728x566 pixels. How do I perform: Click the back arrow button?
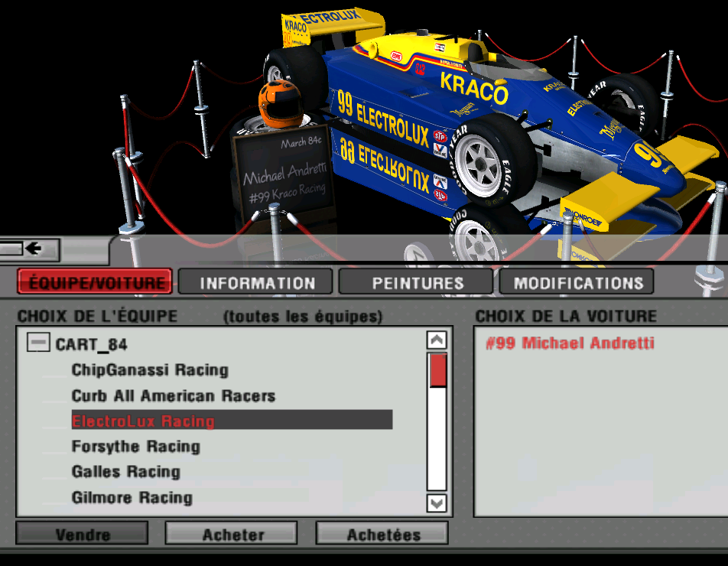pos(29,249)
